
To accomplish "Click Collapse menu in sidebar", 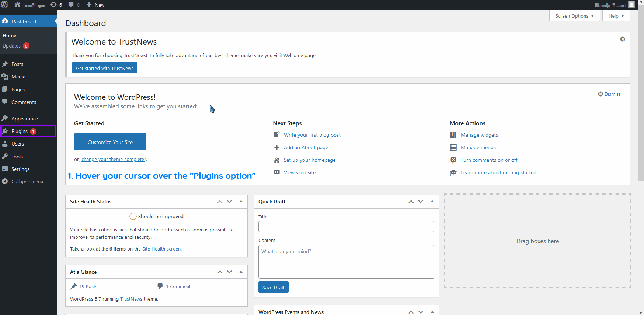I will point(27,182).
